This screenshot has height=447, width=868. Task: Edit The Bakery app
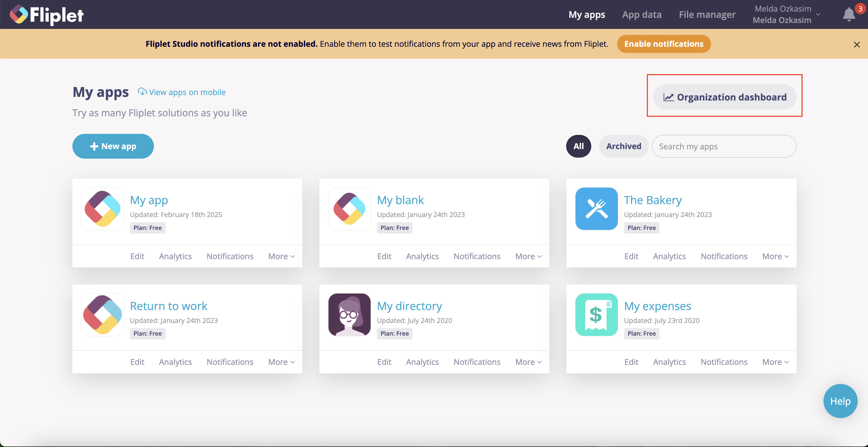[x=631, y=256]
